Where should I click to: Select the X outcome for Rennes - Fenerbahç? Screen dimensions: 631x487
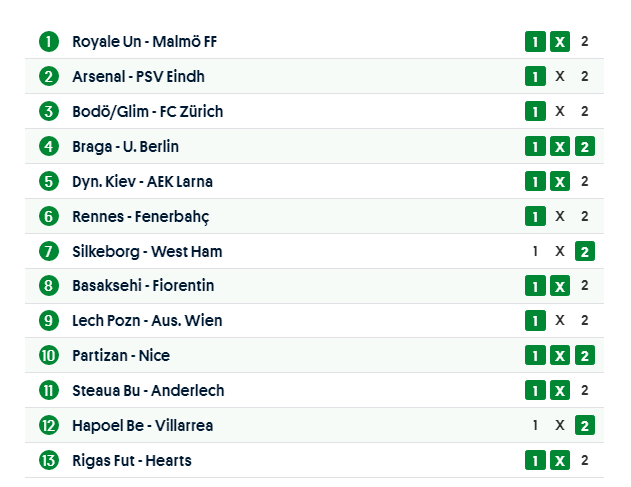(x=560, y=216)
